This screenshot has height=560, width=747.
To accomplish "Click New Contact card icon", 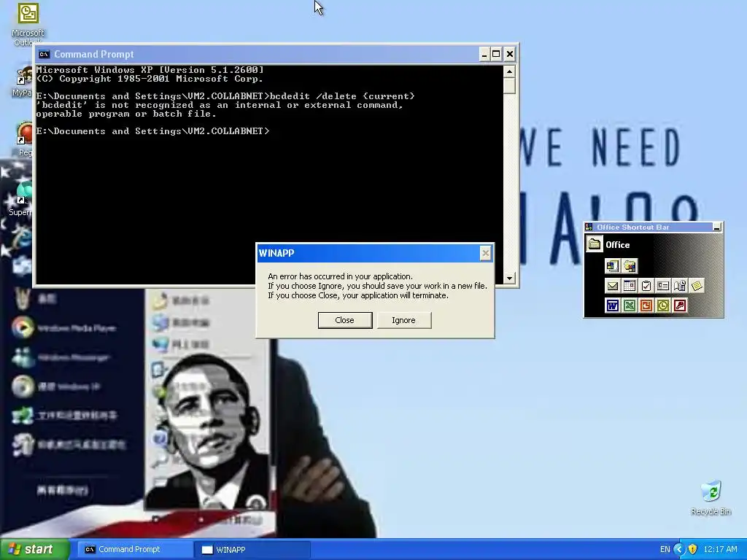I will click(x=662, y=286).
